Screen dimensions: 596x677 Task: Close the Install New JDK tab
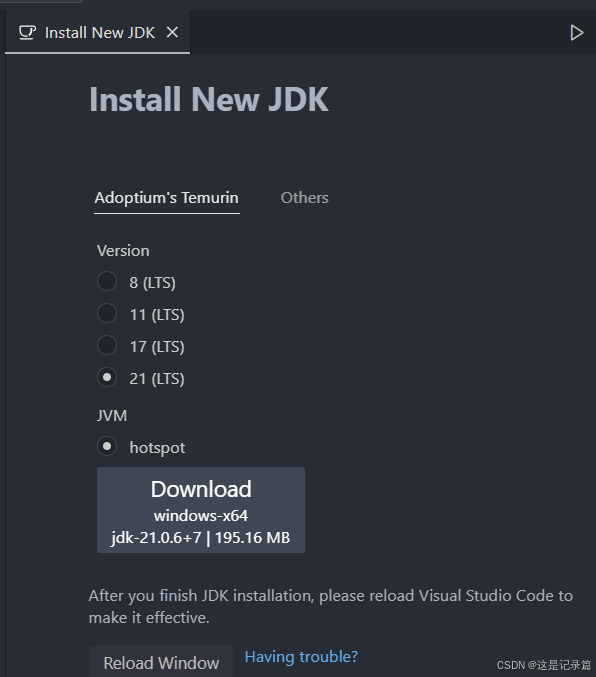pos(172,32)
